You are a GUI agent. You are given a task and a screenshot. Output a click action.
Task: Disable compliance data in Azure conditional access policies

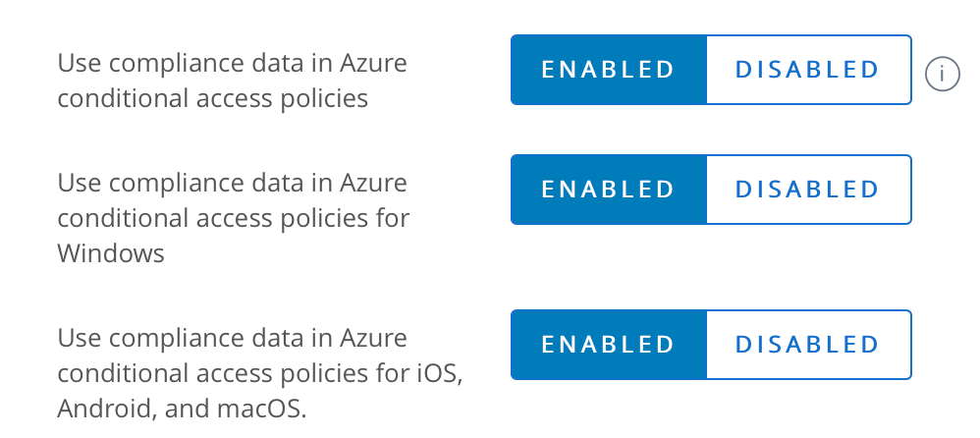click(x=808, y=70)
